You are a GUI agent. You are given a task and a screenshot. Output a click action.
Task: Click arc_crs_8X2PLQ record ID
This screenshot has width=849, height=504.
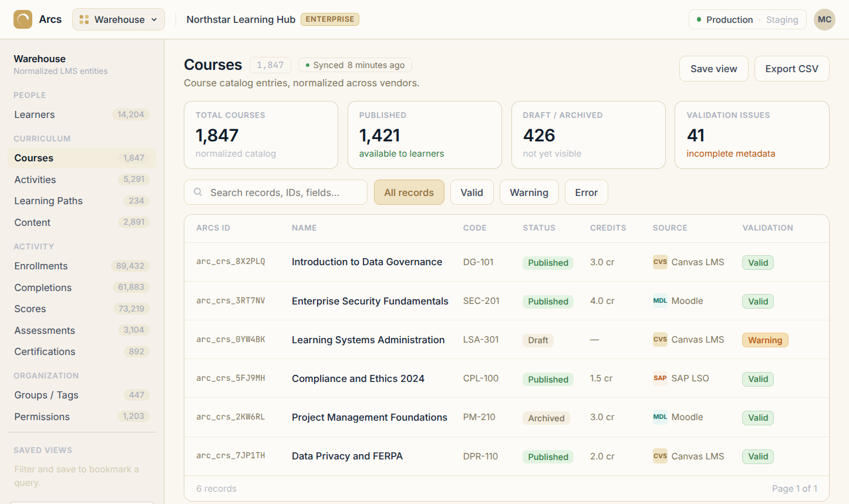(x=231, y=262)
